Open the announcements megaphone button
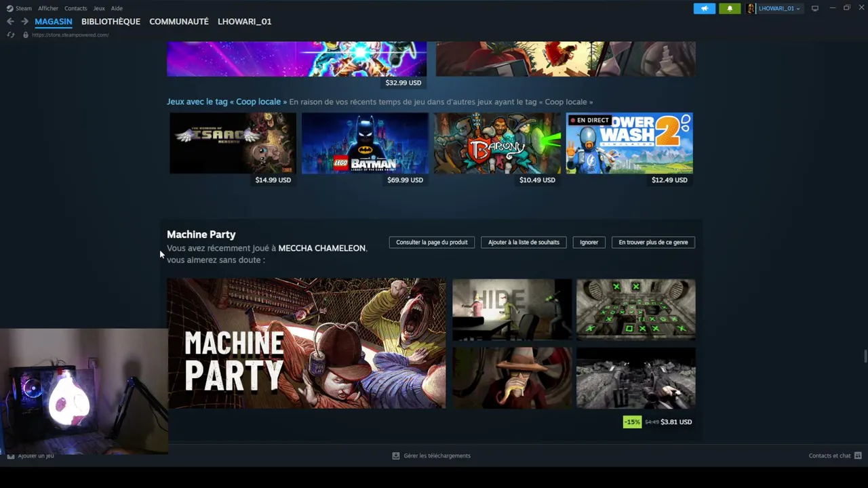868x488 pixels. pyautogui.click(x=705, y=8)
